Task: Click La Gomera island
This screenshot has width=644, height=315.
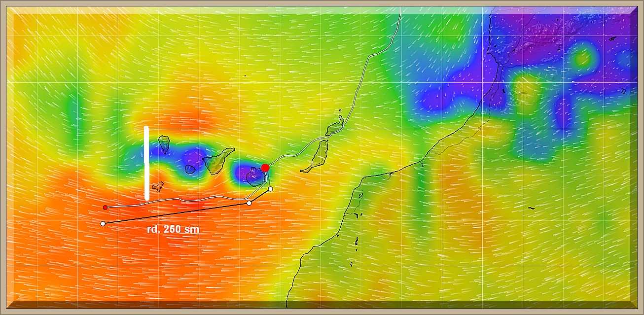Action: click(190, 170)
